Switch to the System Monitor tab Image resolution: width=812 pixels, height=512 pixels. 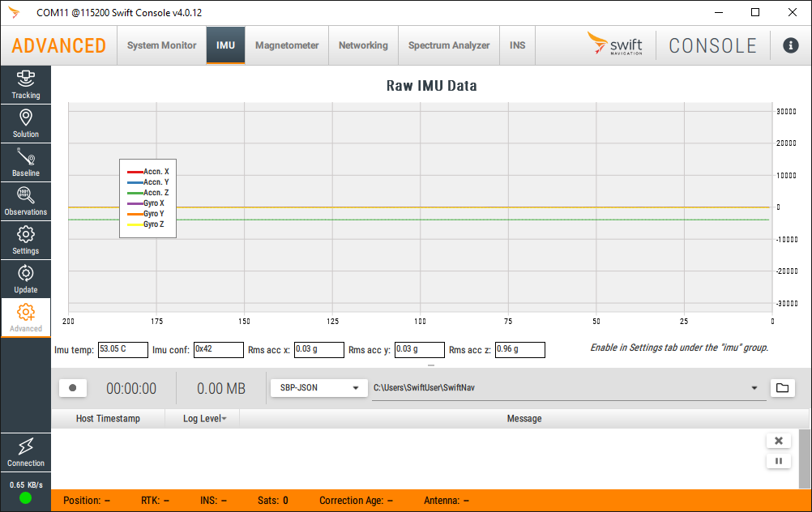click(x=161, y=45)
